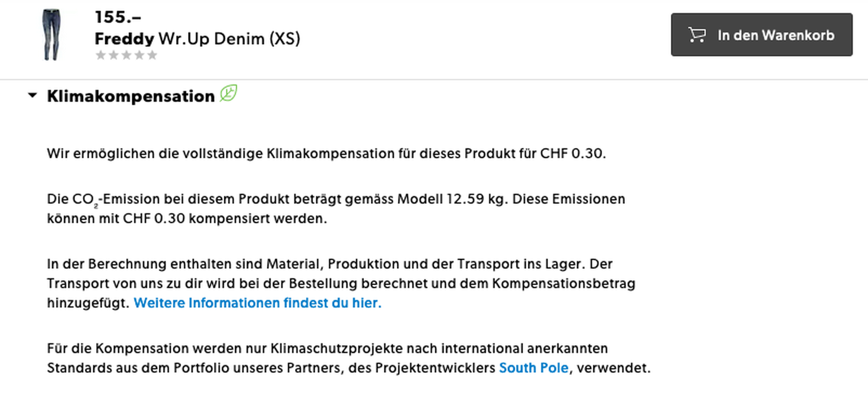The width and height of the screenshot is (868, 418).
Task: Click the CO2-Emission 12.59 kg paragraph
Action: (336, 209)
